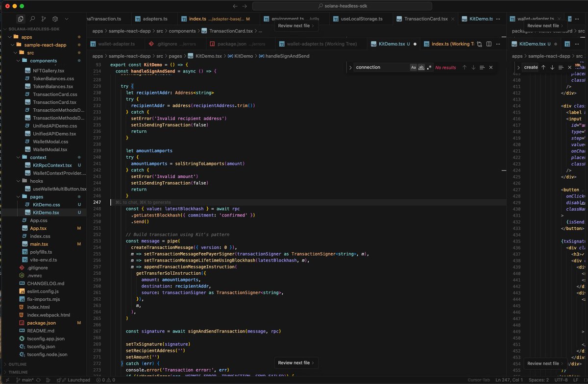Image resolution: width=588 pixels, height=384 pixels.
Task: Open the .gitignore errors tab
Action: (175, 44)
